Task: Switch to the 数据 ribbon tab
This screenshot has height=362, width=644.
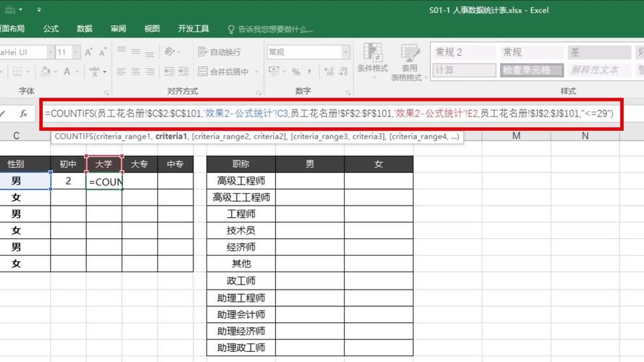Action: click(x=85, y=29)
